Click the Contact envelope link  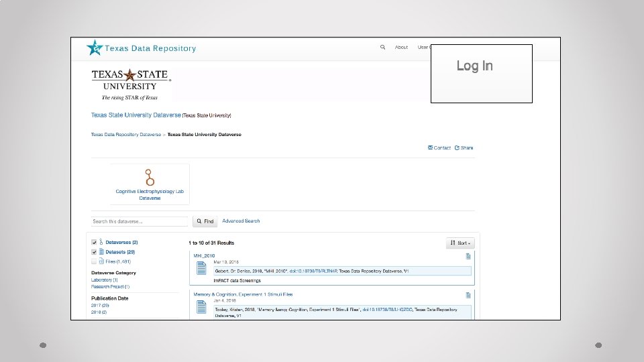[439, 147]
